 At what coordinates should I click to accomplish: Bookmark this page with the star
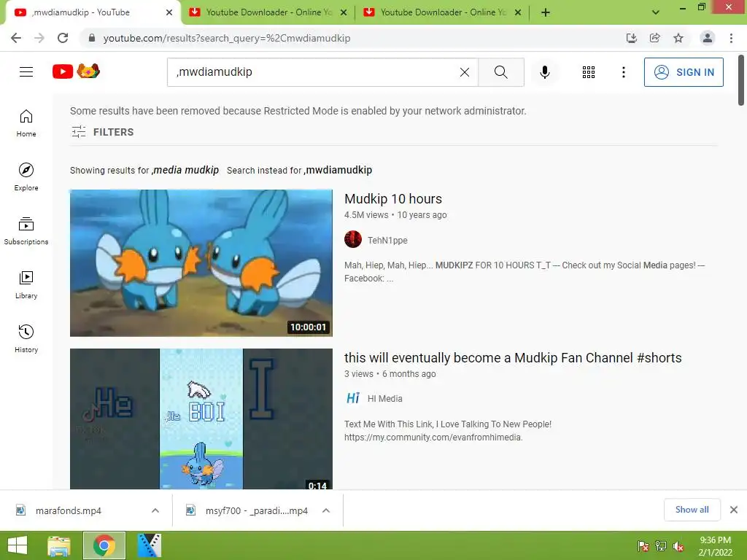(x=678, y=38)
